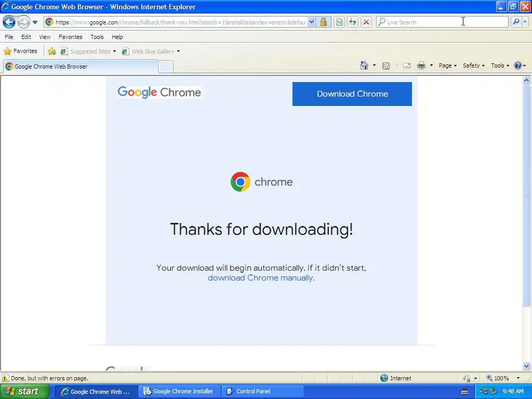
Task: Click the Internet zone globe icon
Action: click(x=384, y=378)
